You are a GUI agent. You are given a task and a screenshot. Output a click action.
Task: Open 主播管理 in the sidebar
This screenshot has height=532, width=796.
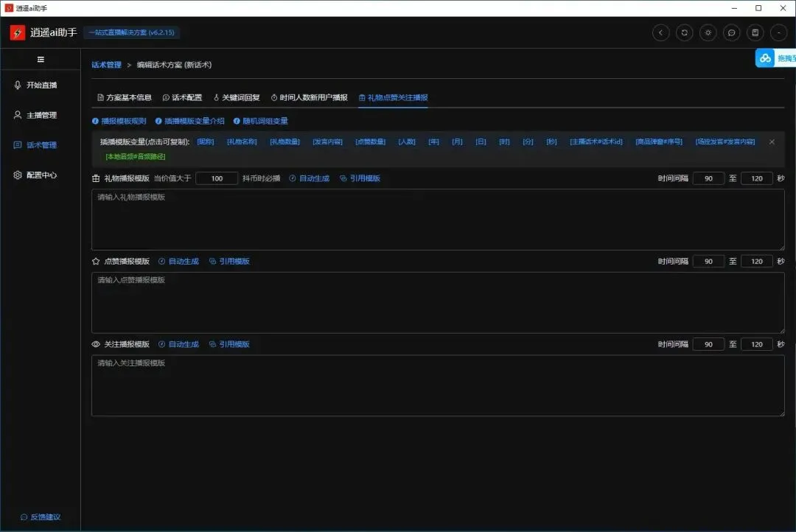(35, 115)
